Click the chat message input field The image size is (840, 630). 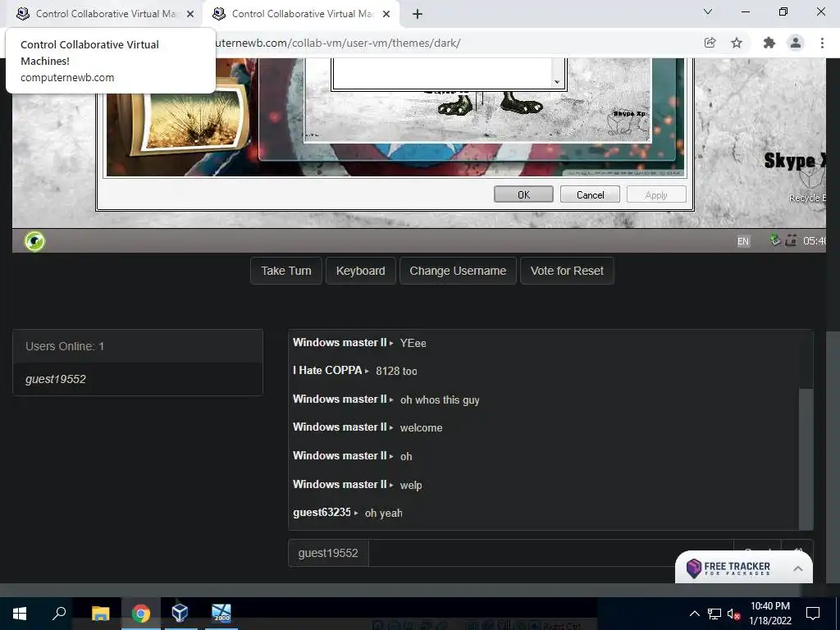[550, 553]
